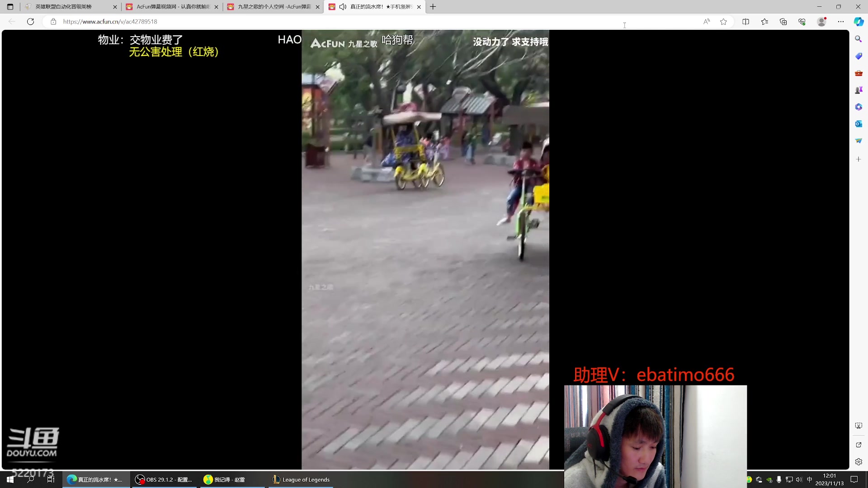
Task: Open sidebar settings gear at bottom
Action: [x=859, y=462]
